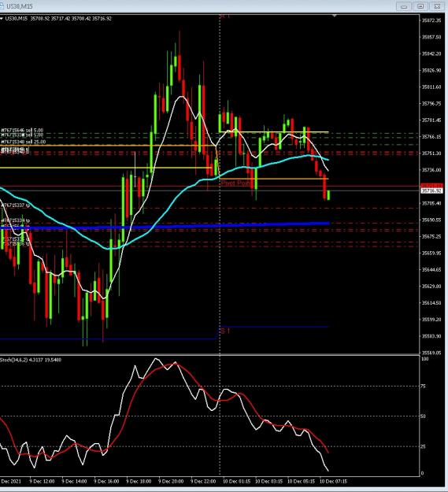
Task: Click the chart shift triangle marker at top
Action: click(x=335, y=16)
